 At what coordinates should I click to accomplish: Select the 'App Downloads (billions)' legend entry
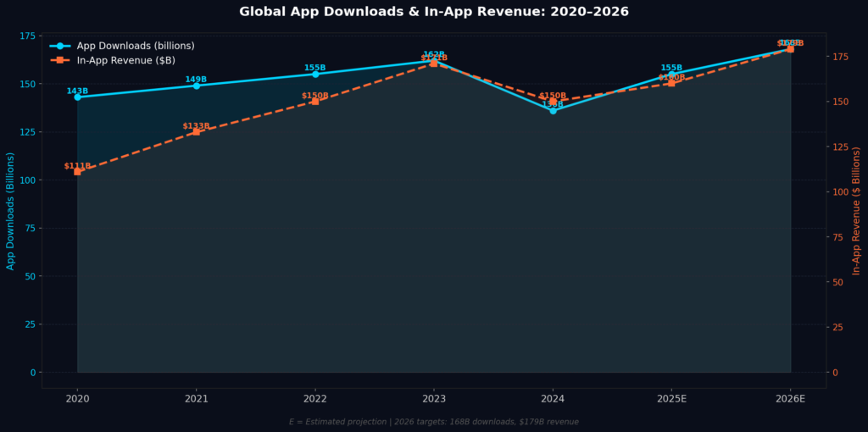[x=122, y=46]
